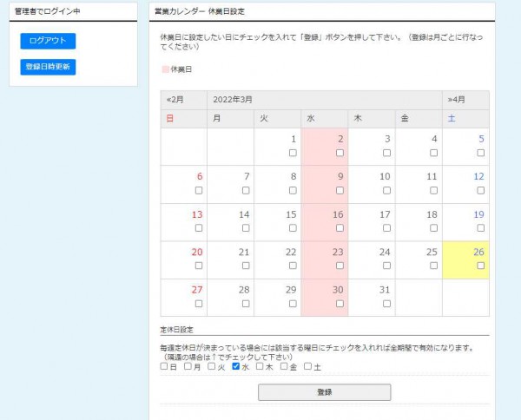The image size is (521, 420).
Task: Check the box for March 26
Action: 480,266
